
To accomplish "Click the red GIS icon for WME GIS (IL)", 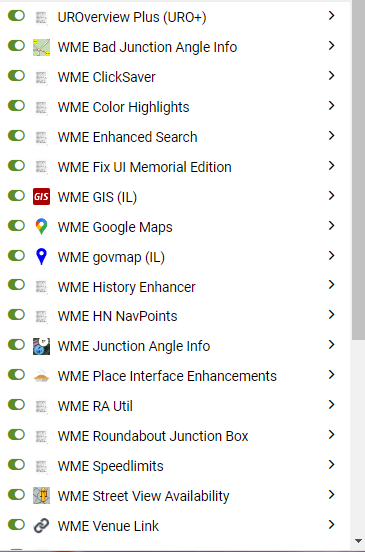I will [x=41, y=196].
